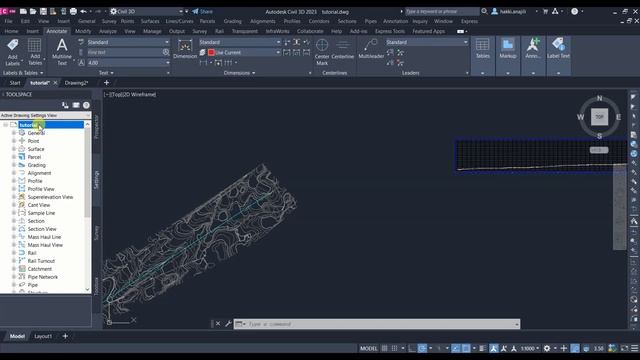This screenshot has width=640, height=360.
Task: Open the Annotate ribbon tab
Action: pos(56,31)
